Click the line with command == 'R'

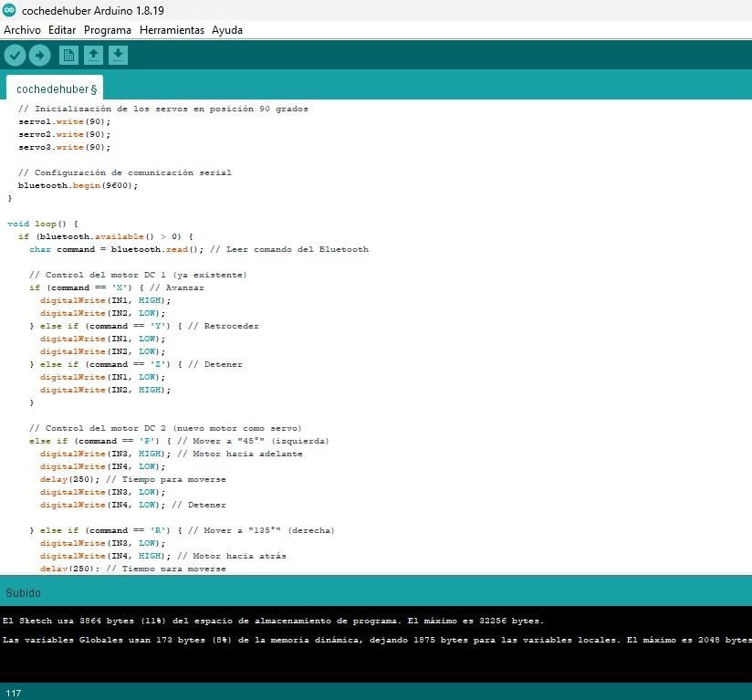point(182,531)
